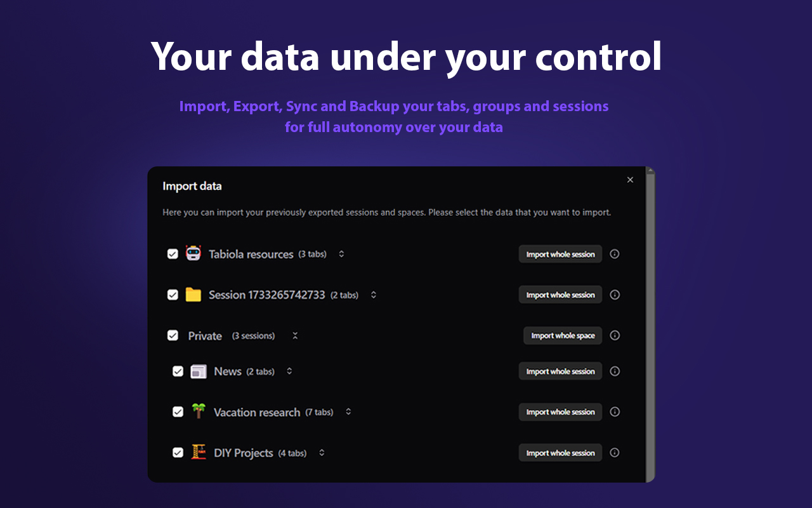The image size is (812, 508).
Task: Click the (3 sessions) count label
Action: (253, 336)
